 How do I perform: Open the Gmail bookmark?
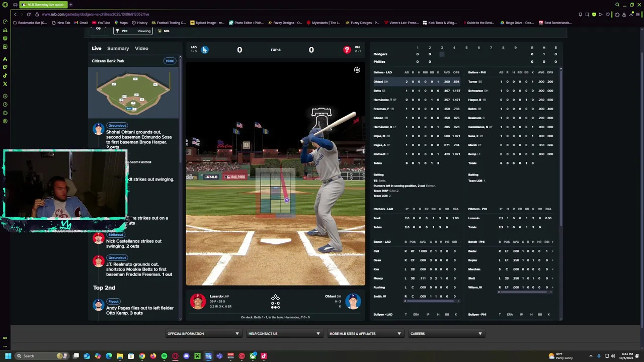[x=81, y=23]
